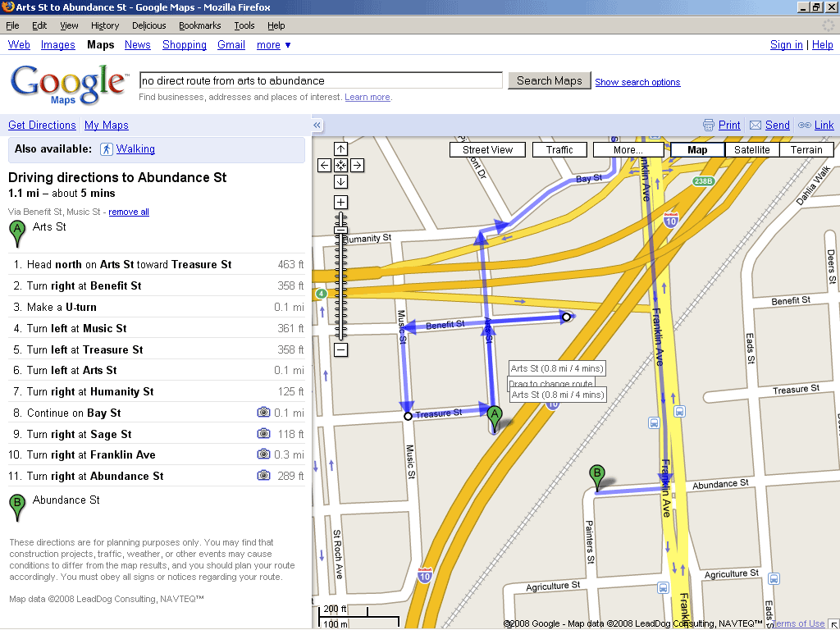Open street view camera for Bay St step

263,412
